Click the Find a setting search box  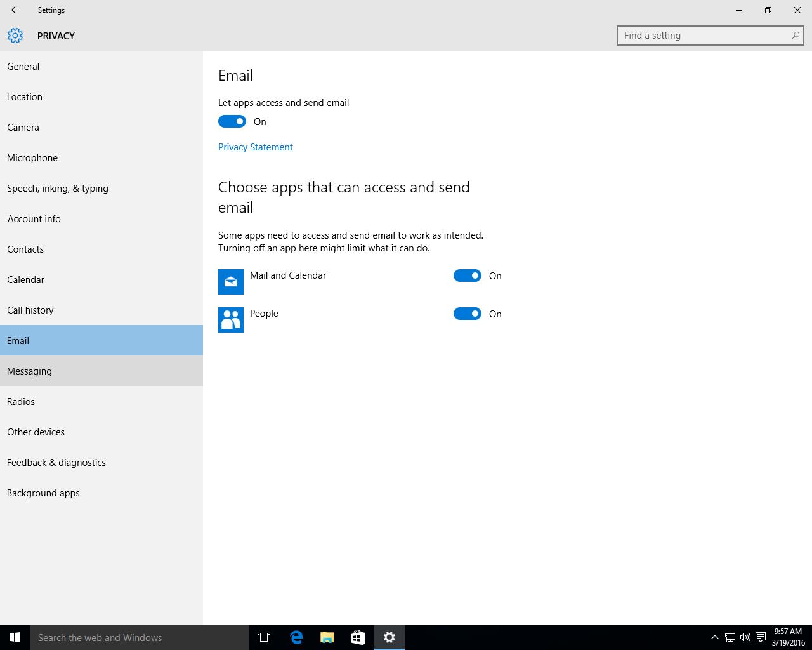(704, 36)
